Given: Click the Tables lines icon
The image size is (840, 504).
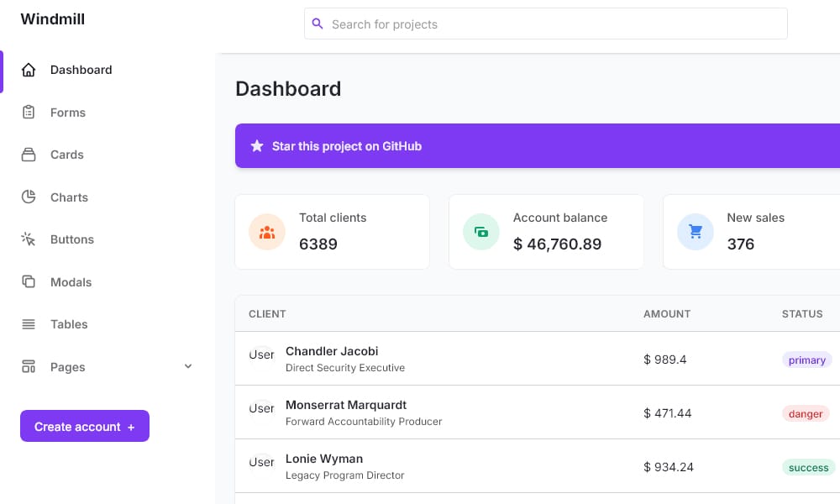Looking at the screenshot, I should click(29, 324).
